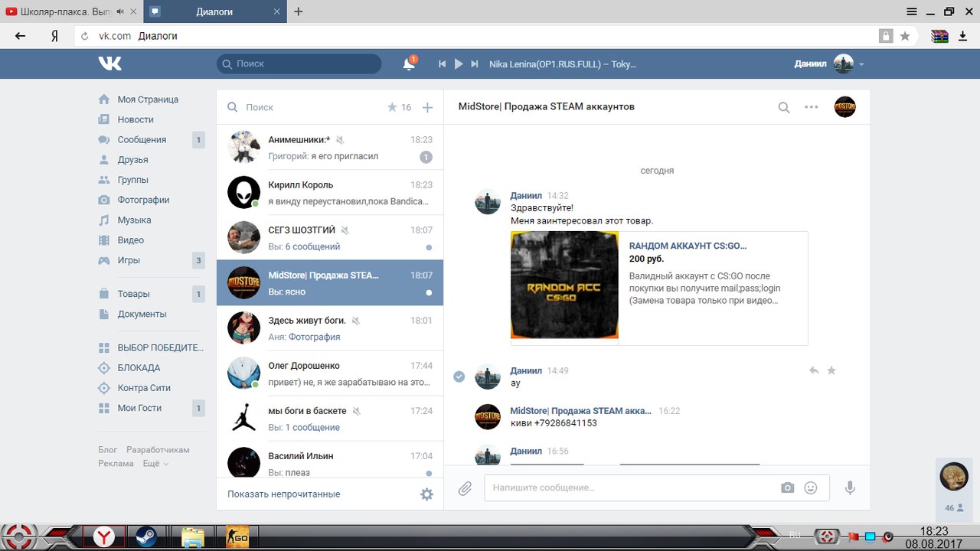The image size is (980, 551).
Task: Open the notifications bell
Action: [409, 64]
